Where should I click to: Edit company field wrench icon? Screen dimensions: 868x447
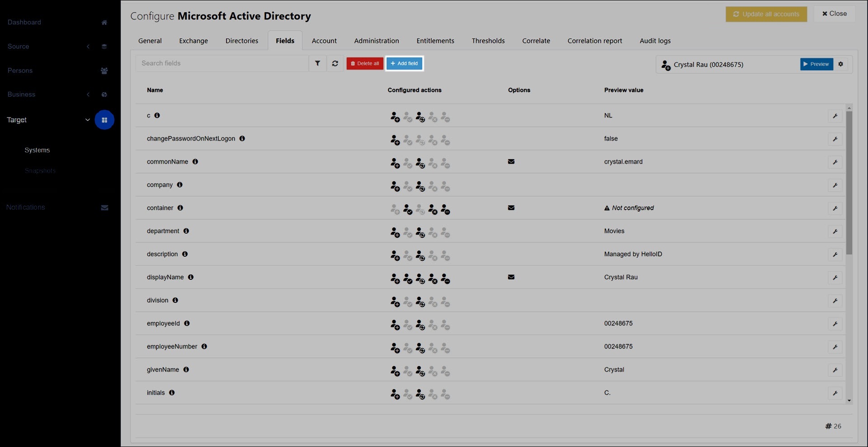(835, 185)
